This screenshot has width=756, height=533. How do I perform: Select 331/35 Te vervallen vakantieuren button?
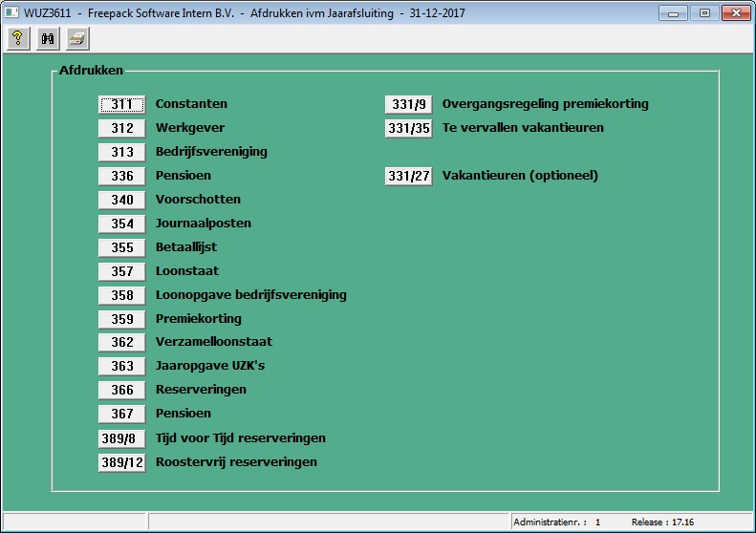pos(408,128)
